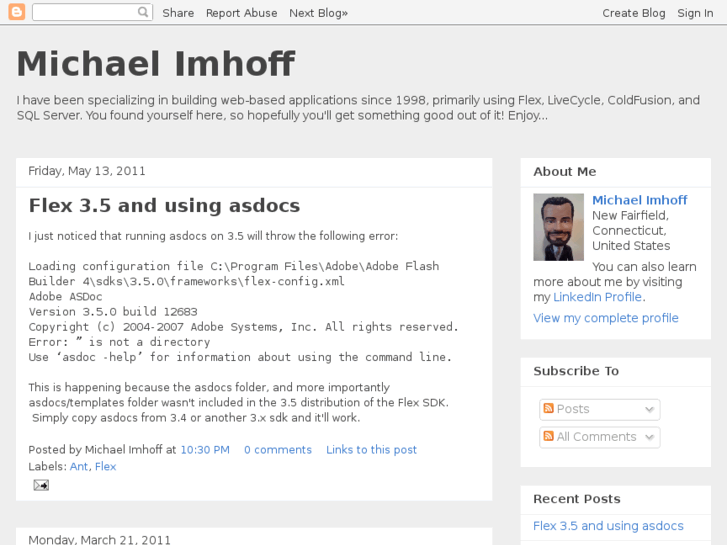Choose Report Abuse in the navbar
Screen dimensions: 727x545
click(241, 13)
